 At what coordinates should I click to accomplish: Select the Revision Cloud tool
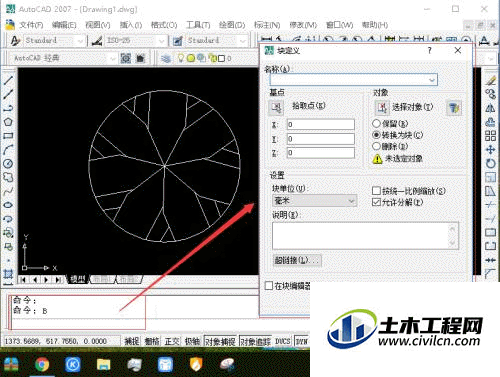(8, 177)
